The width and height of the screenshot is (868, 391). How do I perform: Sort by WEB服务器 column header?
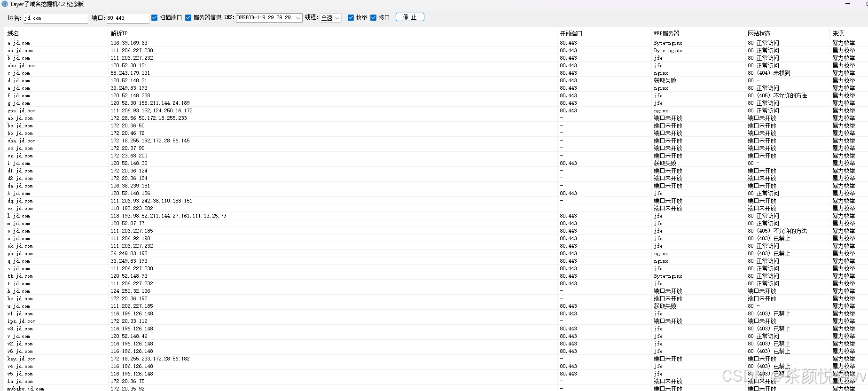coord(698,33)
